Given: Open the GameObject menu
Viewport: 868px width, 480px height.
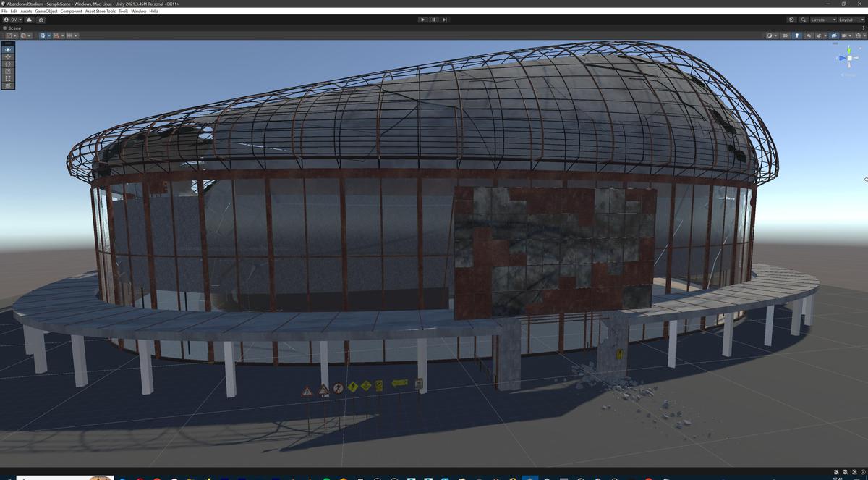Looking at the screenshot, I should point(46,11).
